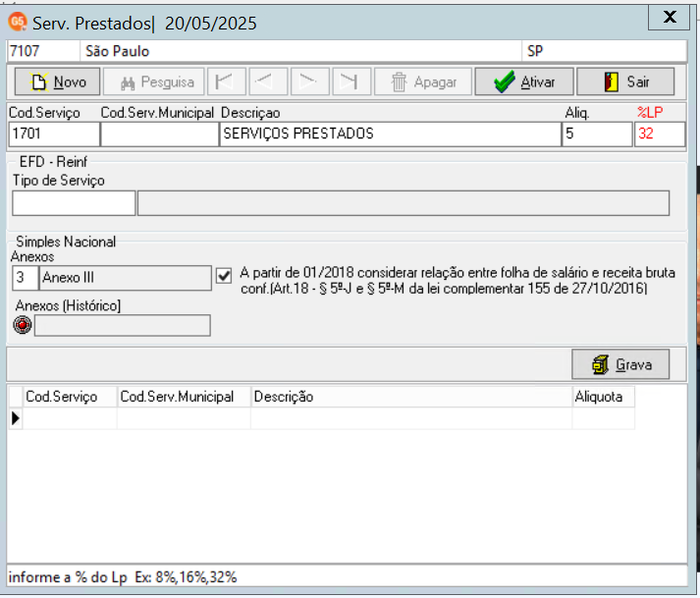
Task: Go to previous record arrow
Action: [x=268, y=82]
